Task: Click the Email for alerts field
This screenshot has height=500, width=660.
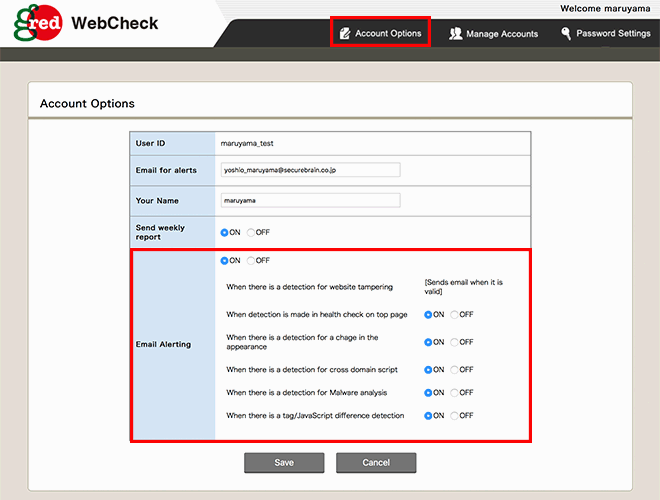Action: [310, 170]
